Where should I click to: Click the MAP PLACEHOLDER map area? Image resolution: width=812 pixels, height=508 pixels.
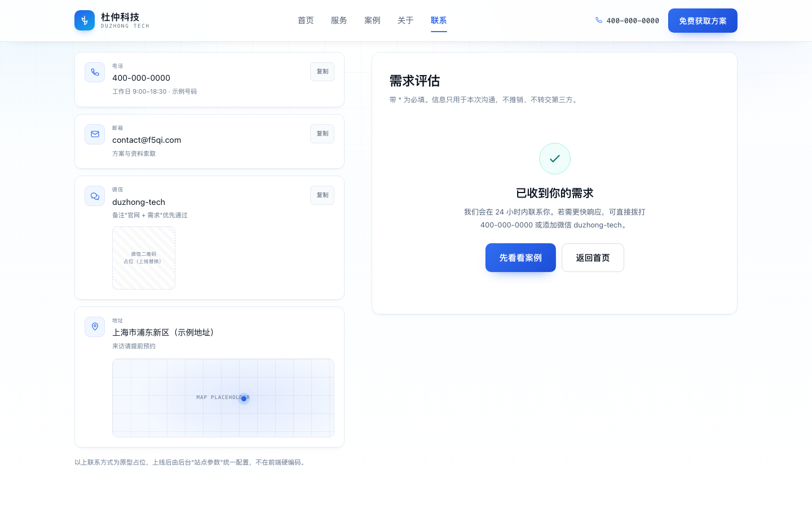coord(223,398)
